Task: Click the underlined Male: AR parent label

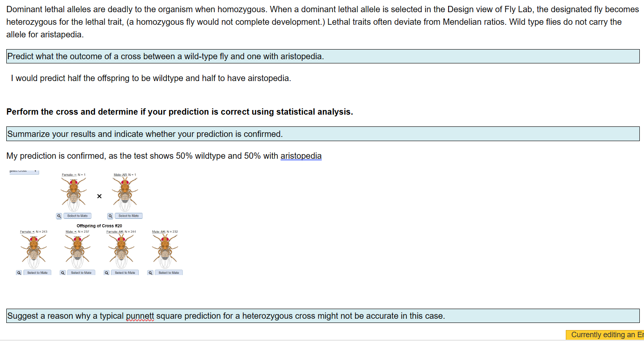Action: (x=120, y=174)
